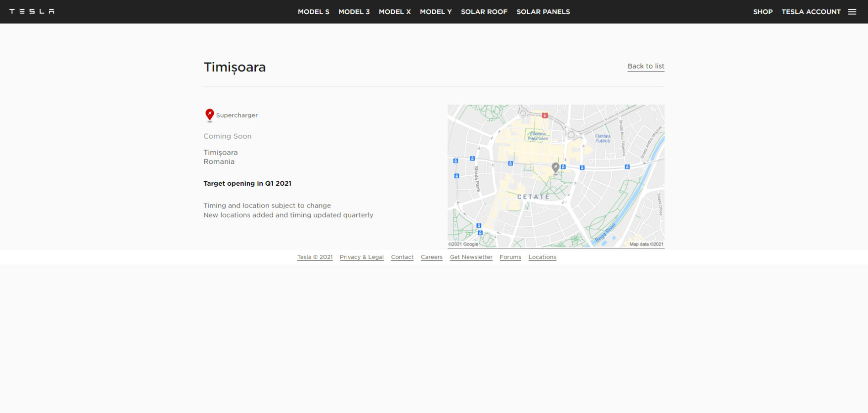Go to Solar Panels page
Viewport: 868px width, 413px height.
click(x=543, y=12)
